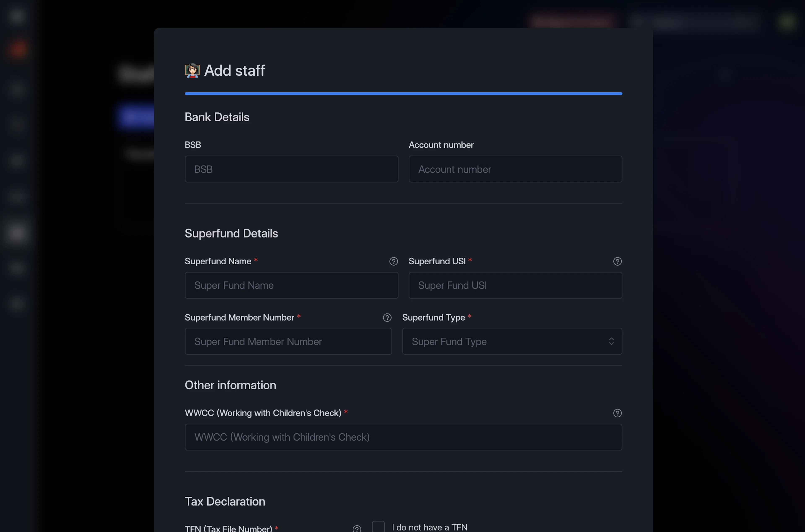Click the Superfund Name help icon

tap(393, 261)
